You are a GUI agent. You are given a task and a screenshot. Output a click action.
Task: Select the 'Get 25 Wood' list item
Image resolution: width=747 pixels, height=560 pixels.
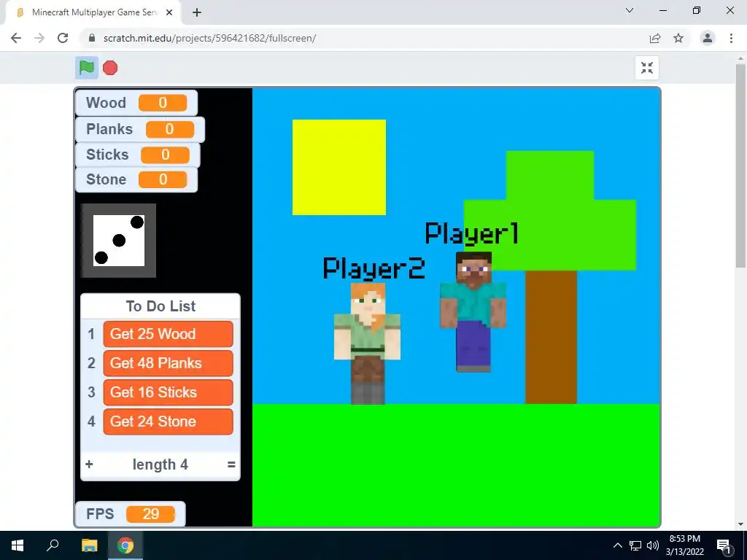169,334
